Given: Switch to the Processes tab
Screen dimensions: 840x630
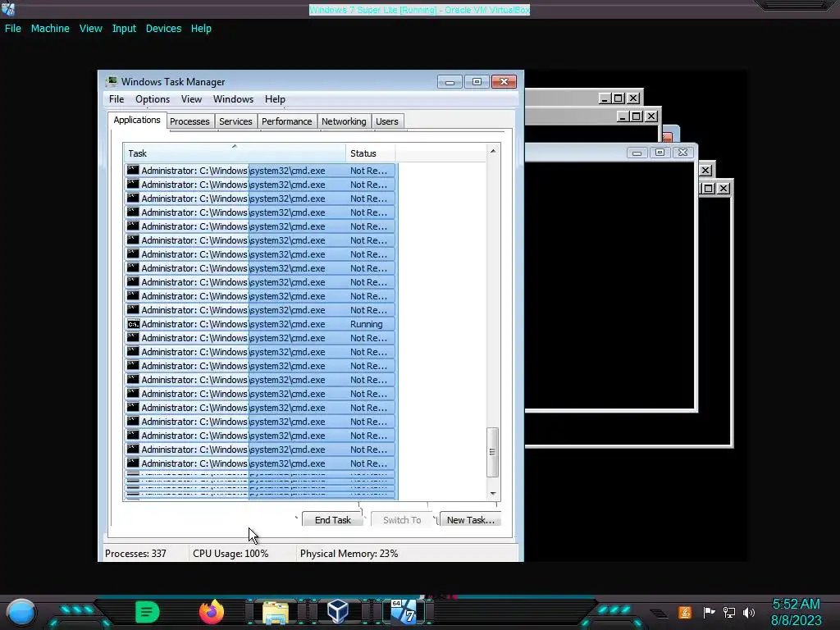Looking at the screenshot, I should pos(189,121).
